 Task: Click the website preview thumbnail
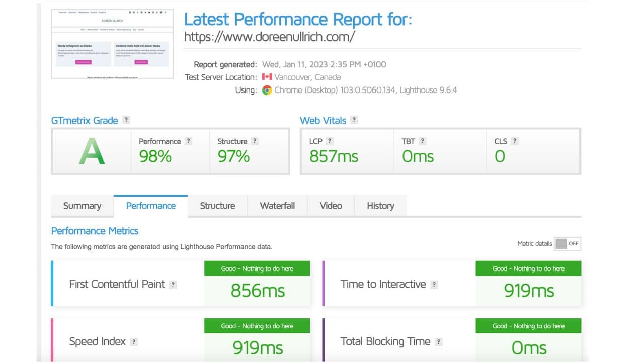tap(112, 44)
